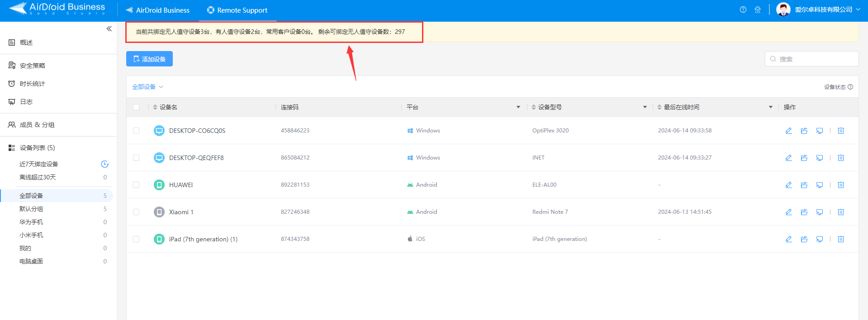Click the account avatar picture
The width and height of the screenshot is (868, 320).
click(783, 9)
